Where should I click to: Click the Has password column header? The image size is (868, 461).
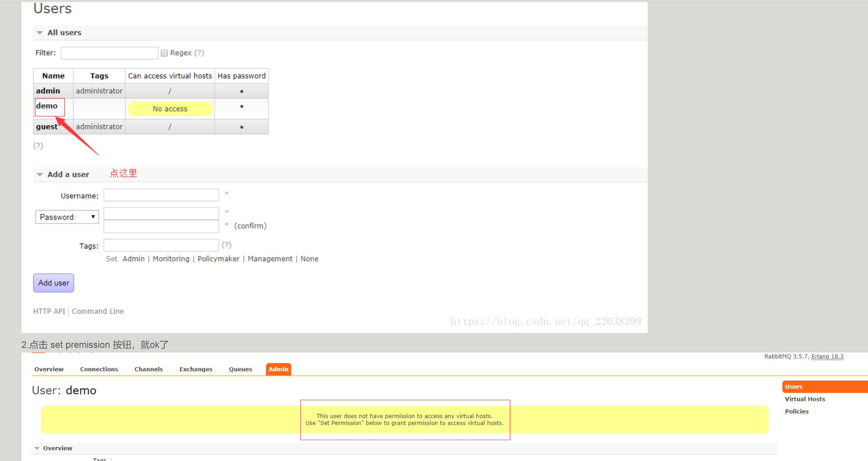click(241, 76)
